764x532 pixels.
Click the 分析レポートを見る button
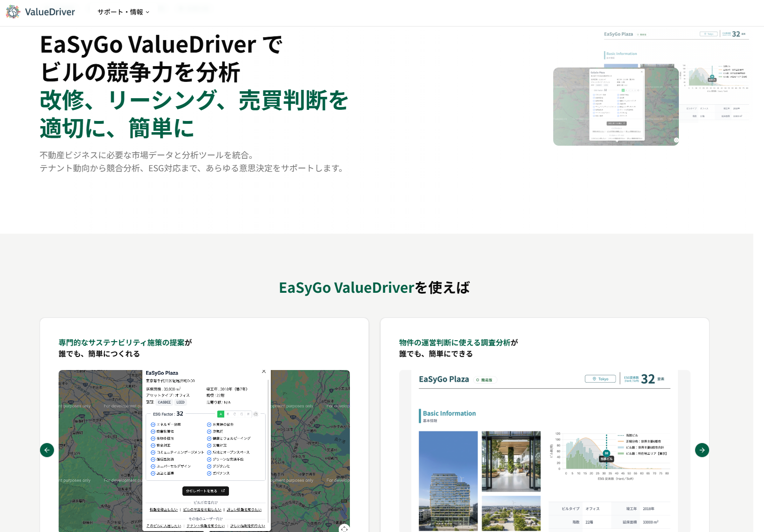[205, 491]
